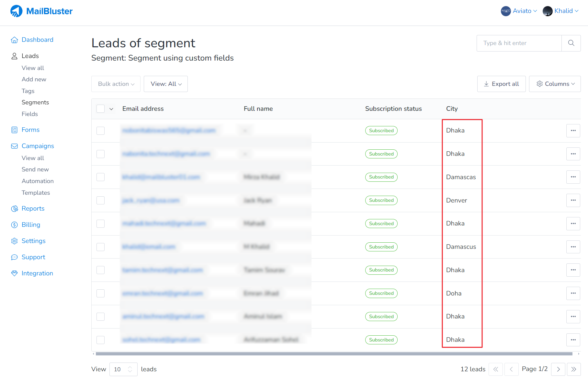
Task: Check the first Dhaka lead row
Action: pos(101,131)
